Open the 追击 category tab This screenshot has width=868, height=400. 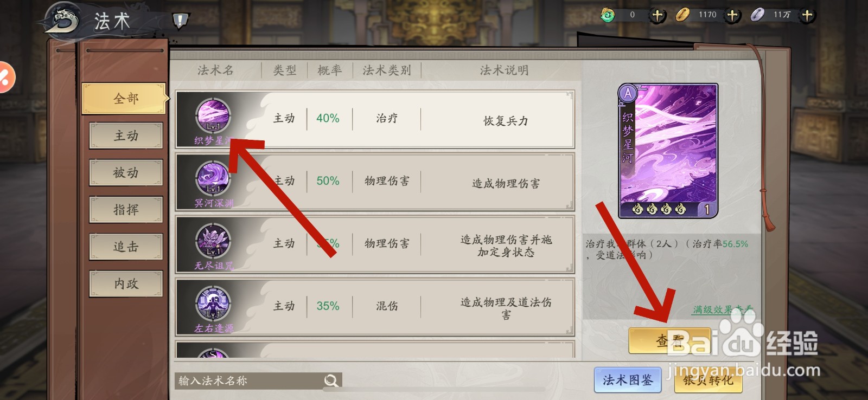pos(126,247)
